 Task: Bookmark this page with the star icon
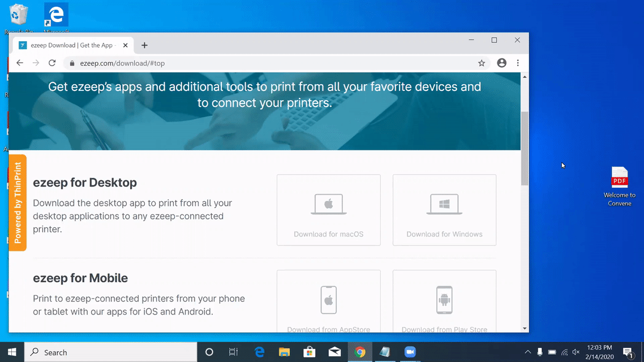tap(482, 63)
